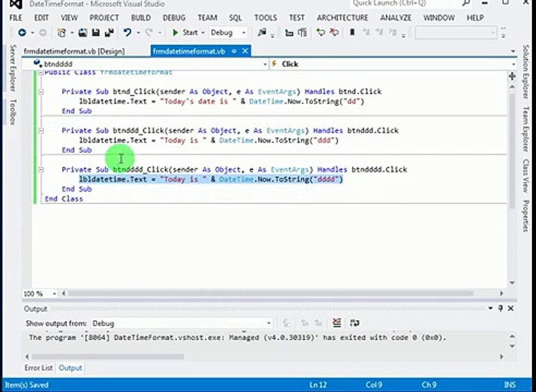The height and width of the screenshot is (392, 536).
Task: Pin the frmdatetimeformat.vb tab
Action: [x=234, y=51]
